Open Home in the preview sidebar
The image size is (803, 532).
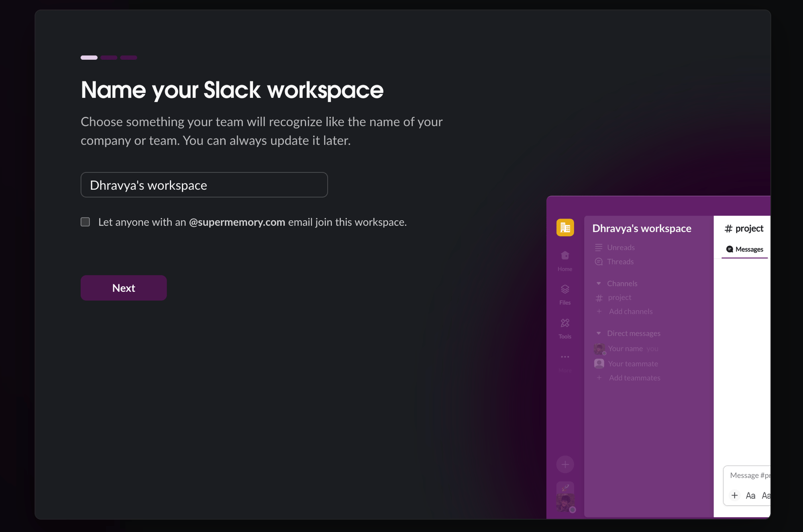pyautogui.click(x=565, y=261)
